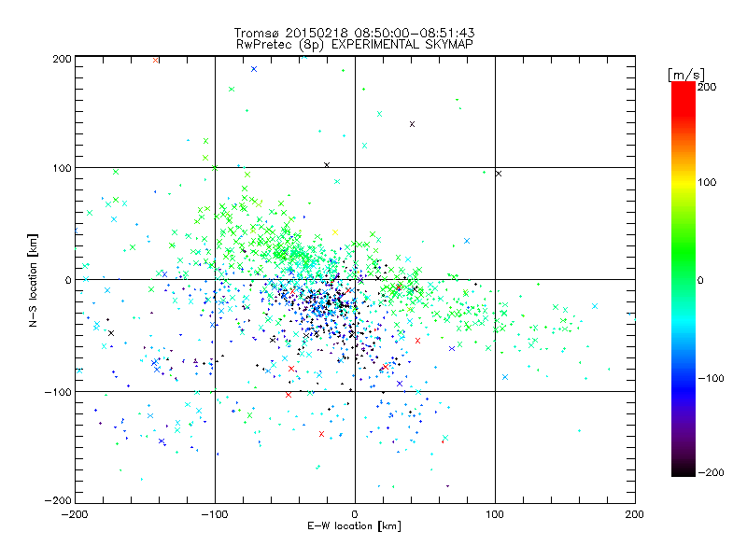747x560 pixels.
Task: Click the x-axis tick label '-100'
Action: click(x=215, y=514)
